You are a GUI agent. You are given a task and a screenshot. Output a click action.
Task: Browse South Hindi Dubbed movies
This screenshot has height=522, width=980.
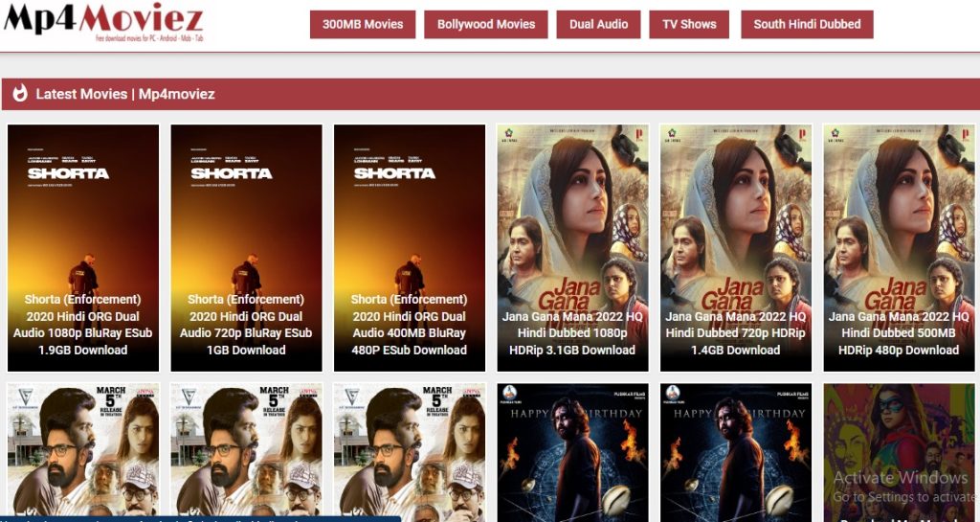pyautogui.click(x=807, y=24)
